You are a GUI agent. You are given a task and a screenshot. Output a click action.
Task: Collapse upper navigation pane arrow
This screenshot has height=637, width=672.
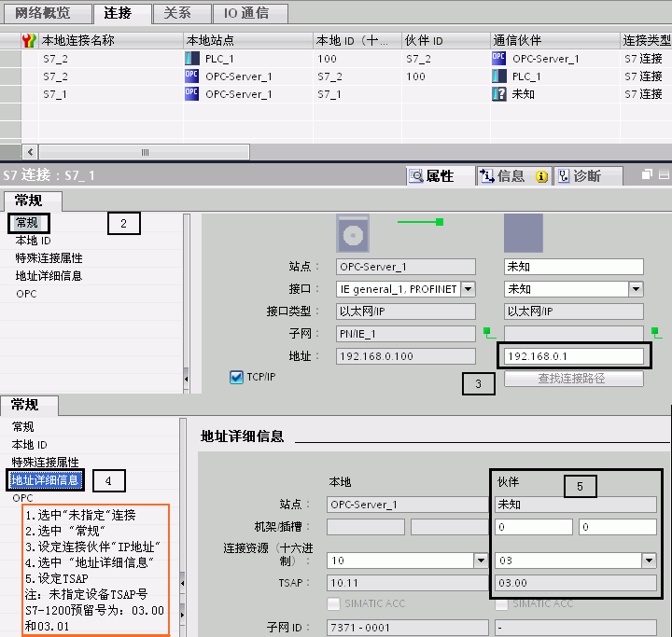(187, 379)
